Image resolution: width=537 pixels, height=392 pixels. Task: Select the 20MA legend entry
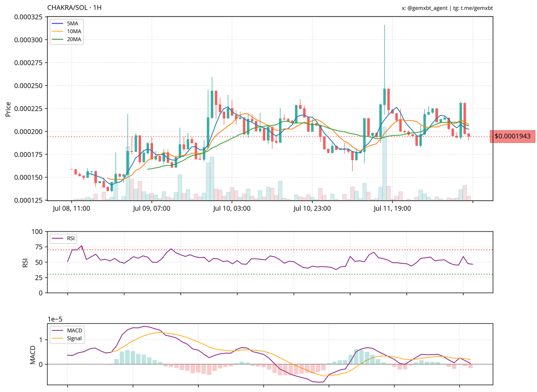click(68, 39)
